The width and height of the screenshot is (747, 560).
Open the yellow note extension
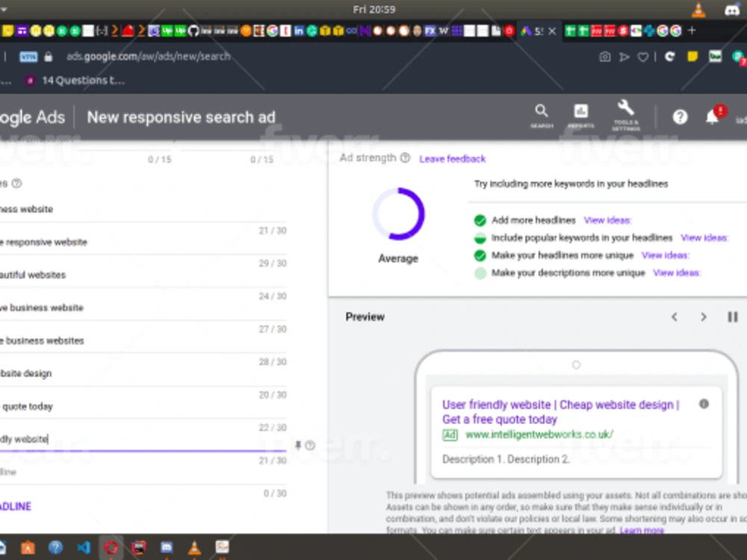(692, 57)
